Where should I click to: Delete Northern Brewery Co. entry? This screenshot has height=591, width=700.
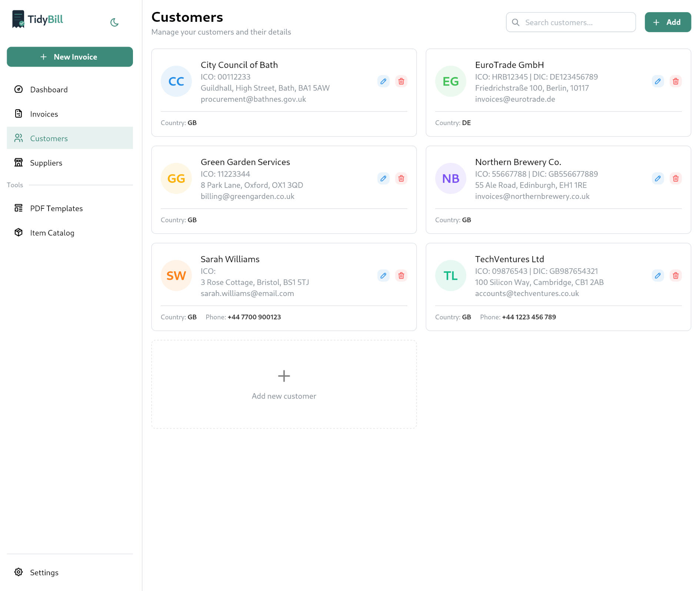[x=676, y=178]
